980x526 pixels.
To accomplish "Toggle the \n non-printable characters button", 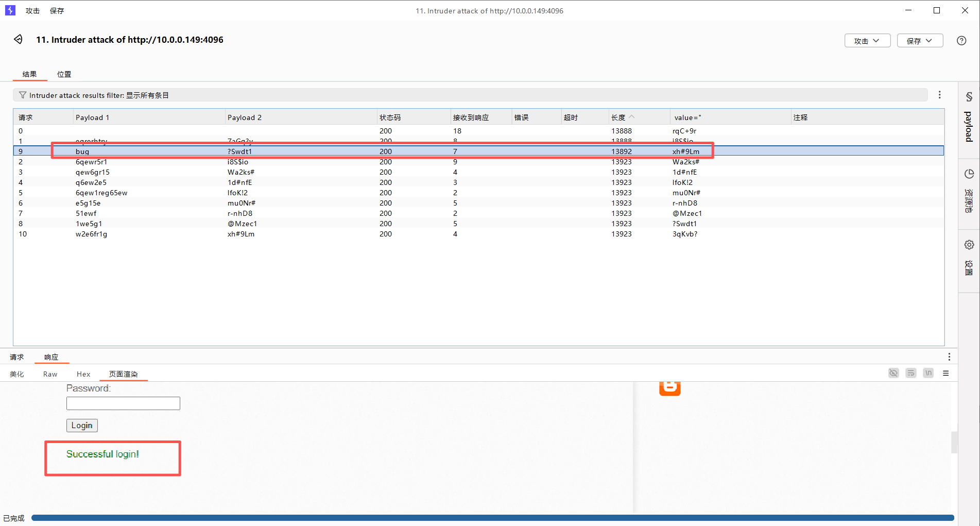I will point(929,373).
